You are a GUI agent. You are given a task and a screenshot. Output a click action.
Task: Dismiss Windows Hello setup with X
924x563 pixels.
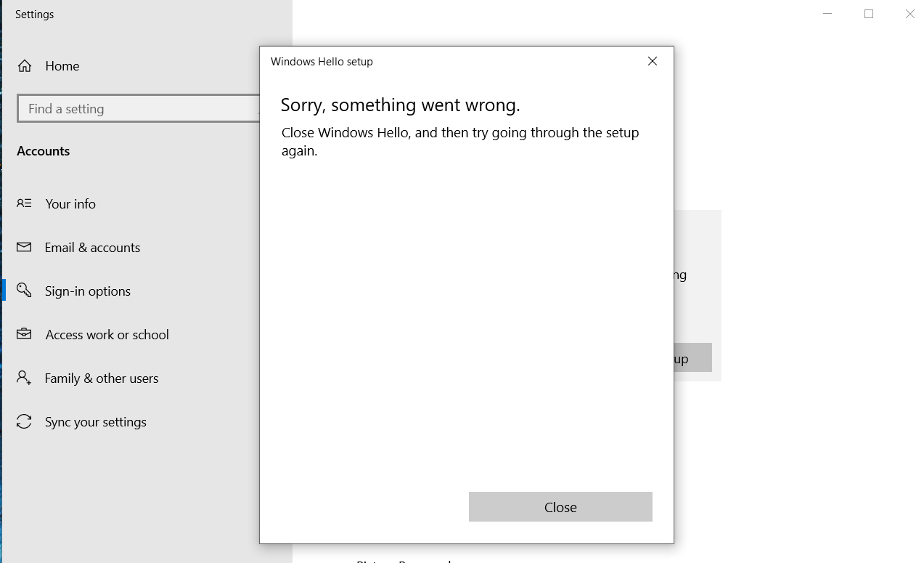click(653, 62)
